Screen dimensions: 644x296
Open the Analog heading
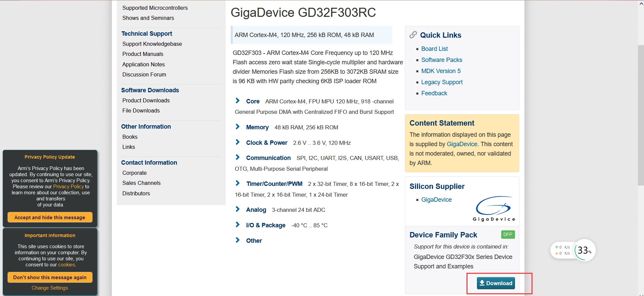pyautogui.click(x=256, y=210)
